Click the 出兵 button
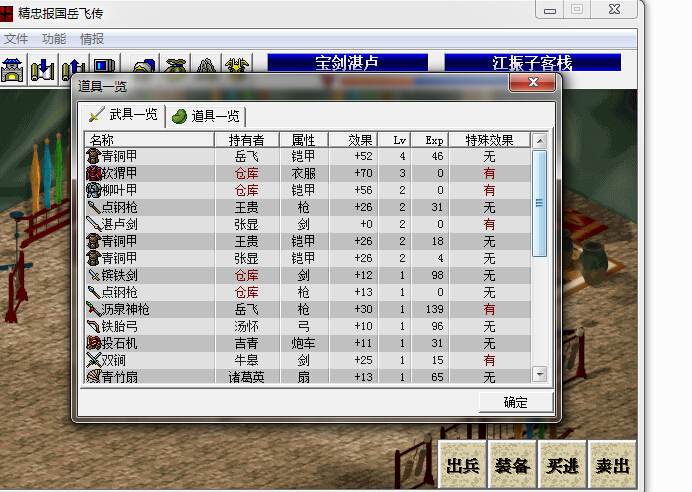Viewport: 692px width, 492px height. tap(462, 465)
